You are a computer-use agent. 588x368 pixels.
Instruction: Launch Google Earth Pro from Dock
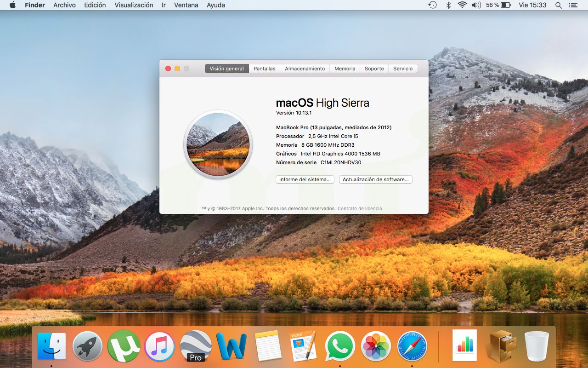tap(196, 346)
